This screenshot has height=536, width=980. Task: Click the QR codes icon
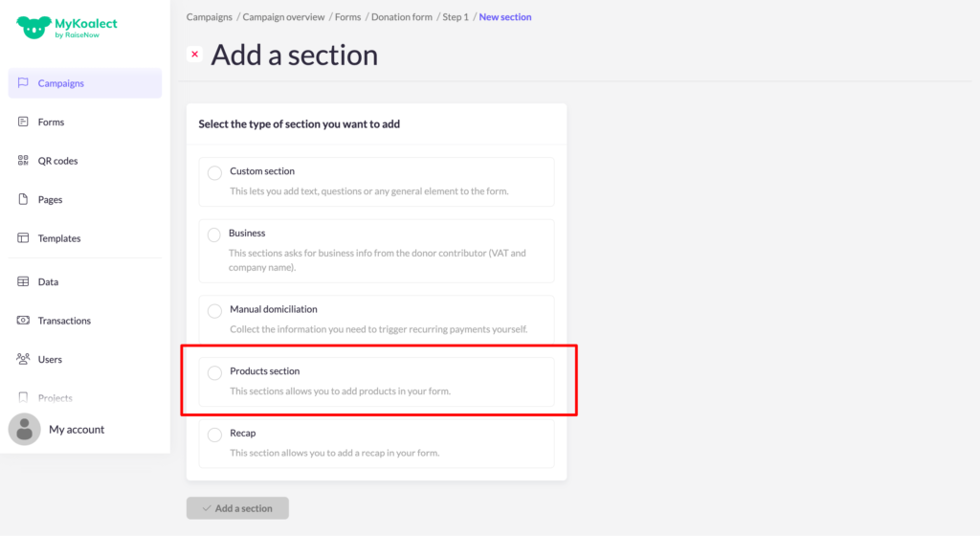(23, 161)
